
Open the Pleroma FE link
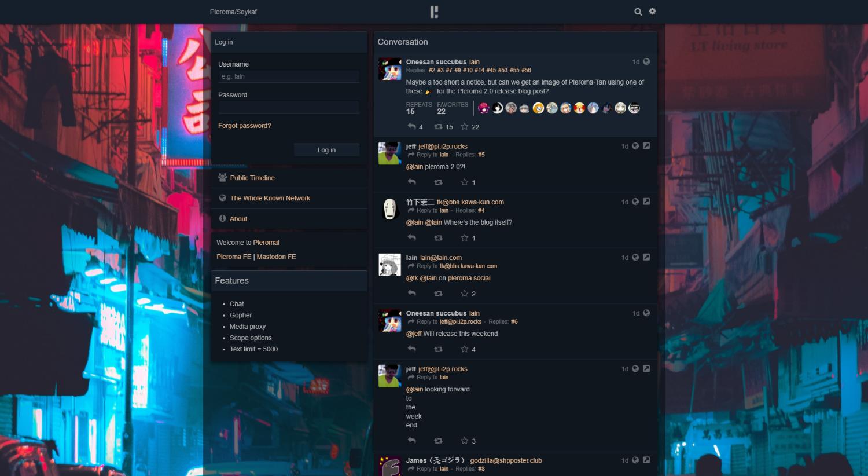point(234,257)
